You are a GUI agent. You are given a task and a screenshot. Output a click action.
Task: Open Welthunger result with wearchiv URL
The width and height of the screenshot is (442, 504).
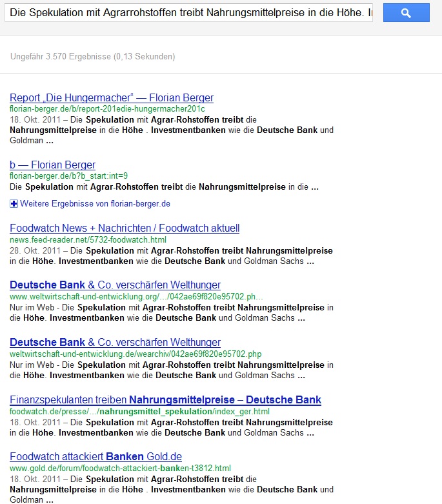[115, 342]
